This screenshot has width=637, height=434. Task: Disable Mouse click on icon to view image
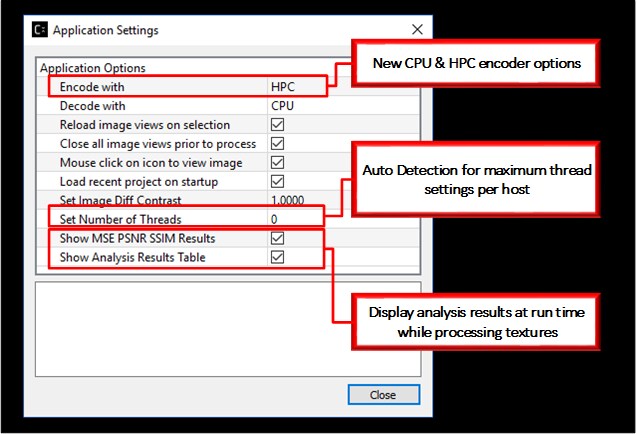(x=278, y=163)
